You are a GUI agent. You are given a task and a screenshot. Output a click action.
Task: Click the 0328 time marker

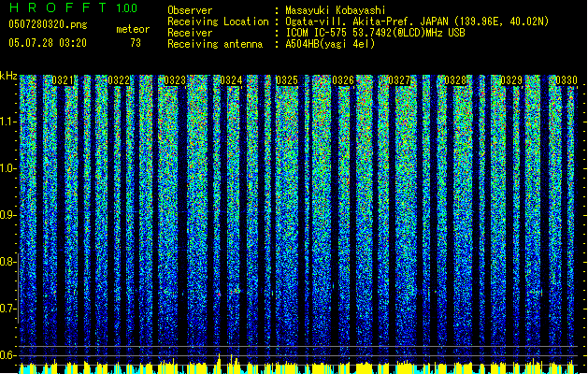pyautogui.click(x=455, y=80)
